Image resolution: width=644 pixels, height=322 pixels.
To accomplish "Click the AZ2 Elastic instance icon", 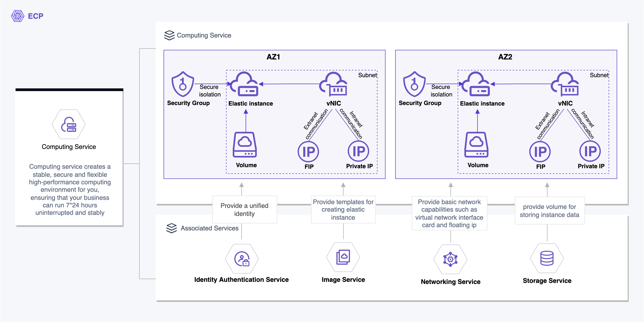I will (476, 84).
